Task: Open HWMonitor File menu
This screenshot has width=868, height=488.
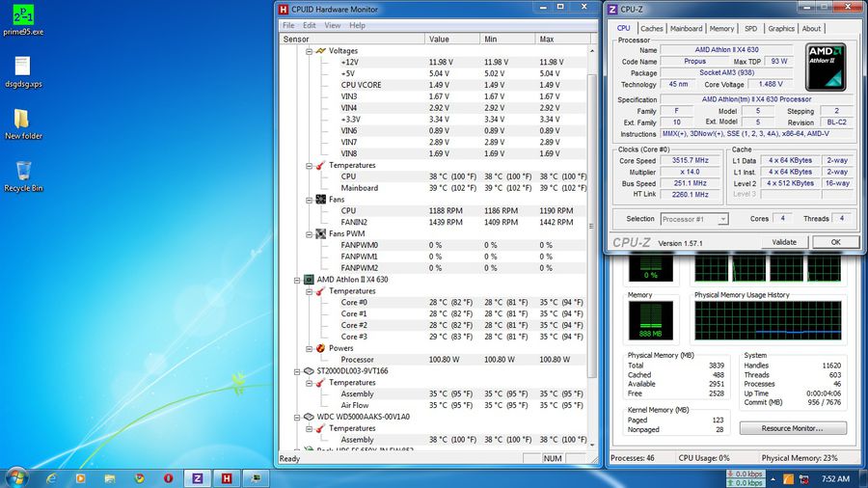Action: 288,25
